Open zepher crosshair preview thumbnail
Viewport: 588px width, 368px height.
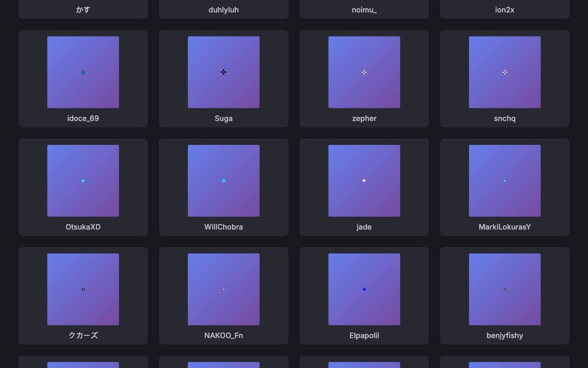tap(364, 72)
